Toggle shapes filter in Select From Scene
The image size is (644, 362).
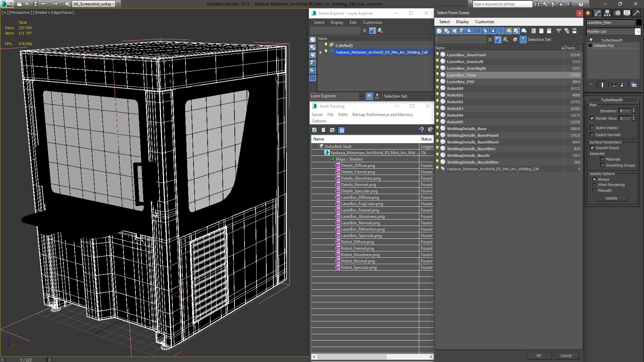pyautogui.click(x=447, y=31)
